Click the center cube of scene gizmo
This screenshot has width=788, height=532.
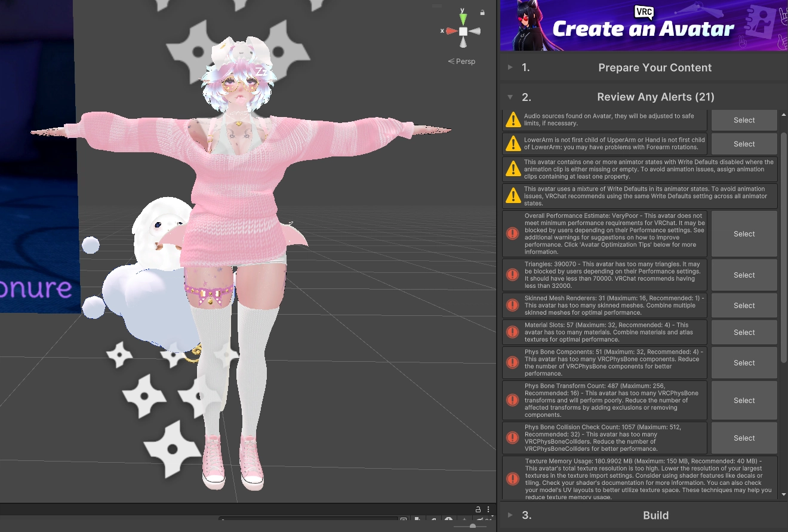[x=463, y=31]
